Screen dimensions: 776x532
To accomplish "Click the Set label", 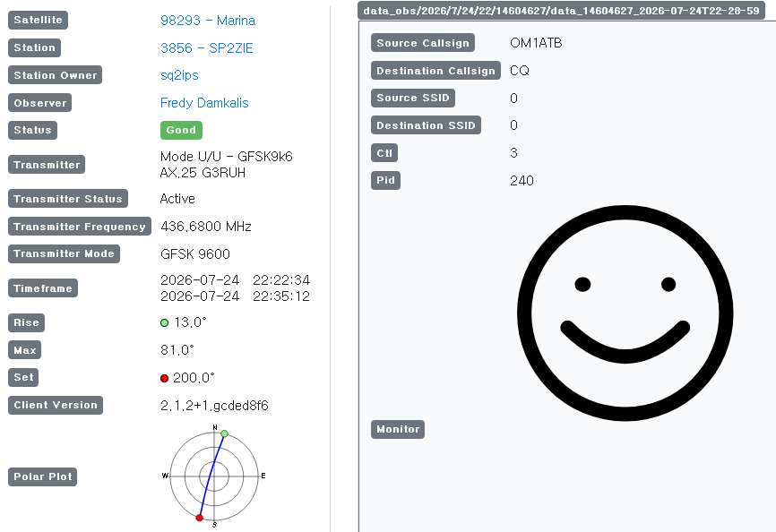I will tap(23, 377).
